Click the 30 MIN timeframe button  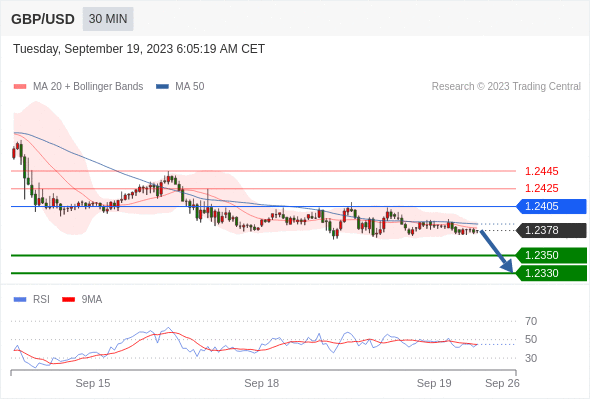(x=108, y=19)
